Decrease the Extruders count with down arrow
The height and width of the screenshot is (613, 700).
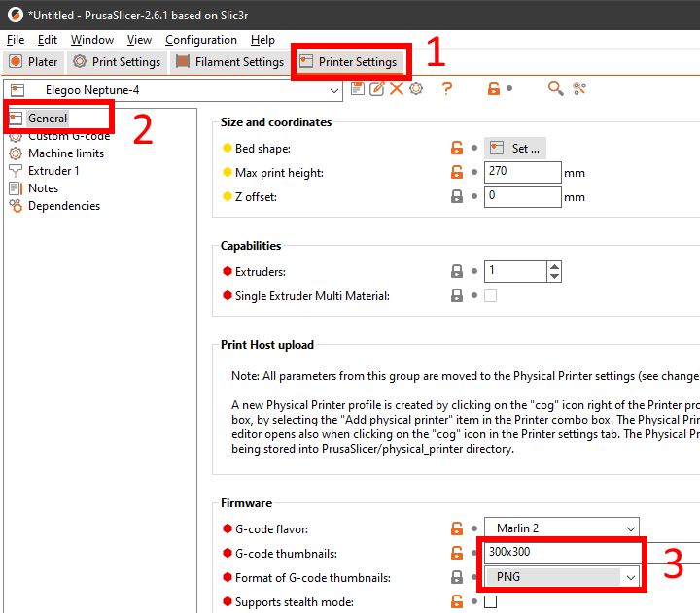[x=554, y=276]
